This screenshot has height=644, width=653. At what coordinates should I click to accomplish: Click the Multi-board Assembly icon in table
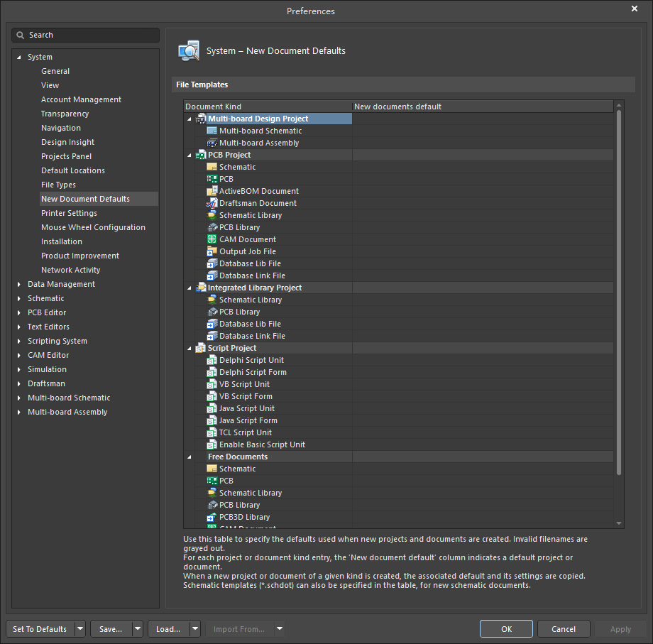(212, 143)
